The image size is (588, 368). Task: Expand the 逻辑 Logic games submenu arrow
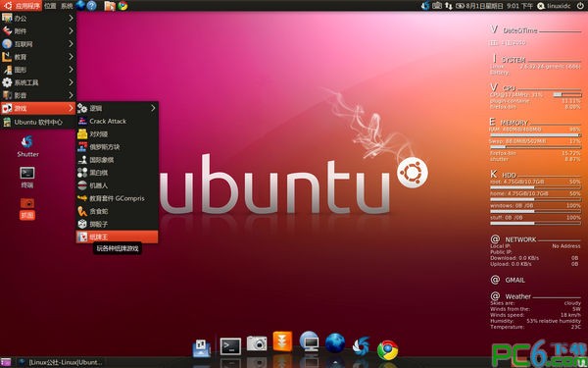coord(153,108)
